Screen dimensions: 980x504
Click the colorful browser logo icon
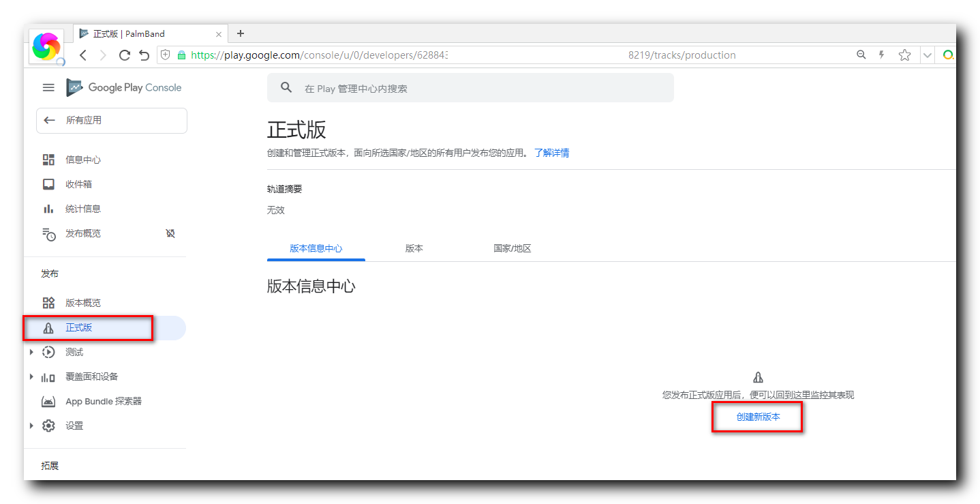[x=46, y=46]
